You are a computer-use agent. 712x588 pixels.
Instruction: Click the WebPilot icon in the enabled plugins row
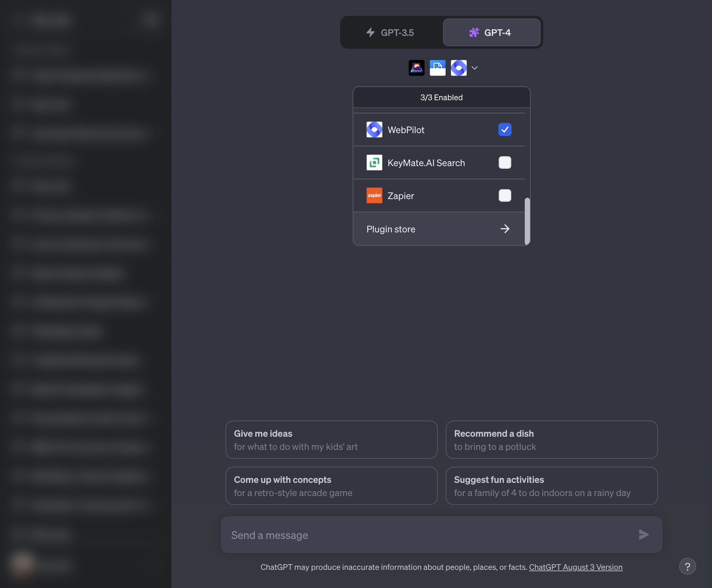pos(458,68)
